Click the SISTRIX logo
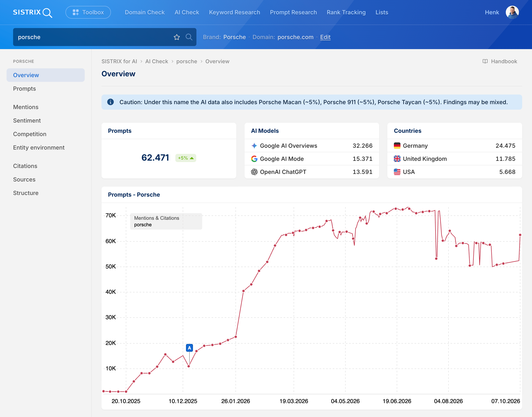This screenshot has width=532, height=417. coord(33,12)
